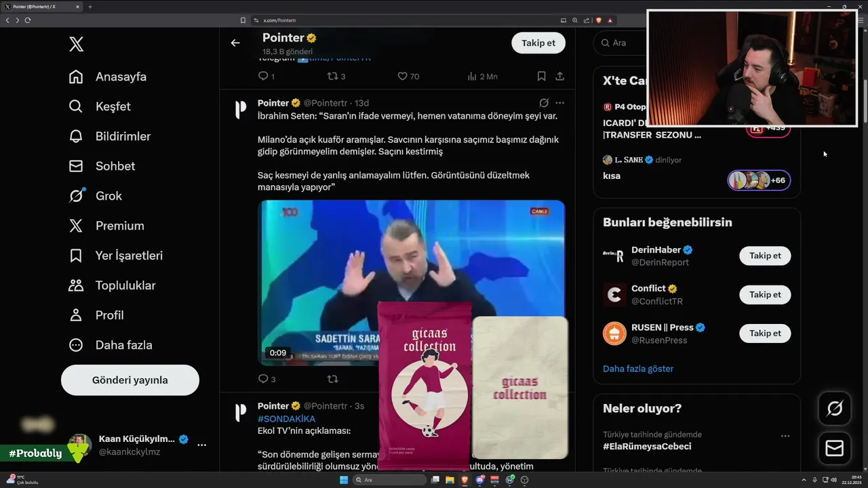Screen dimensions: 868x488
Task: Like the post with 70 likes
Action: tap(408, 77)
